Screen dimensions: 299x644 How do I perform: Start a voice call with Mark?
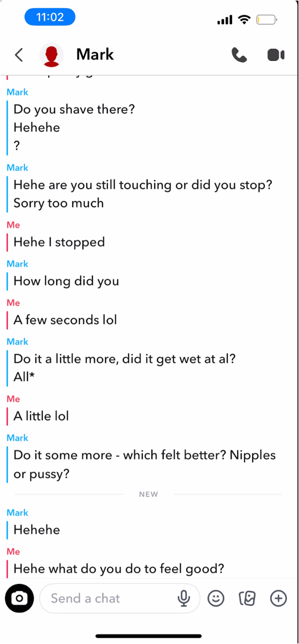239,55
